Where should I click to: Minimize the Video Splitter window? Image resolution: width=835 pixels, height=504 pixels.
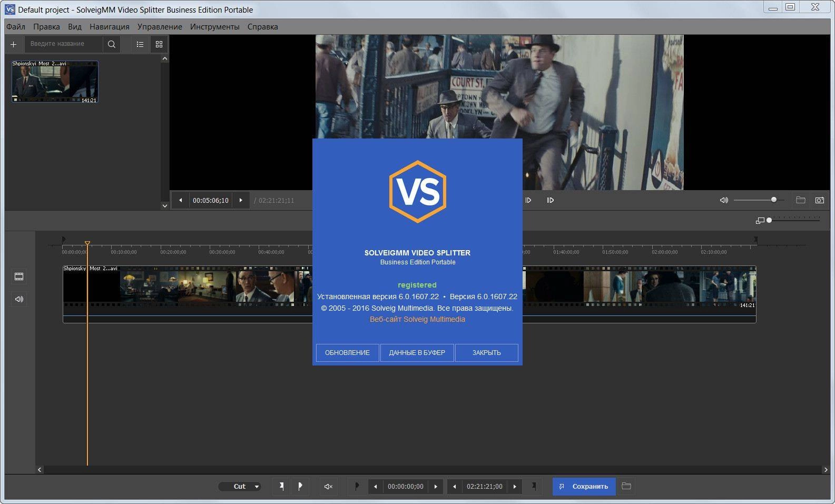[773, 7]
